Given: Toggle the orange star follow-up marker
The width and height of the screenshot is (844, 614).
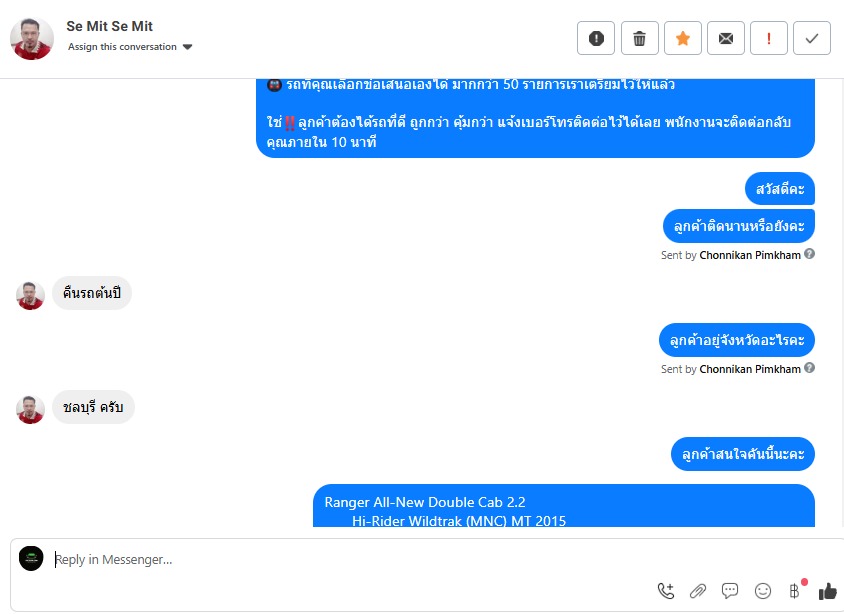Looking at the screenshot, I should tap(683, 38).
